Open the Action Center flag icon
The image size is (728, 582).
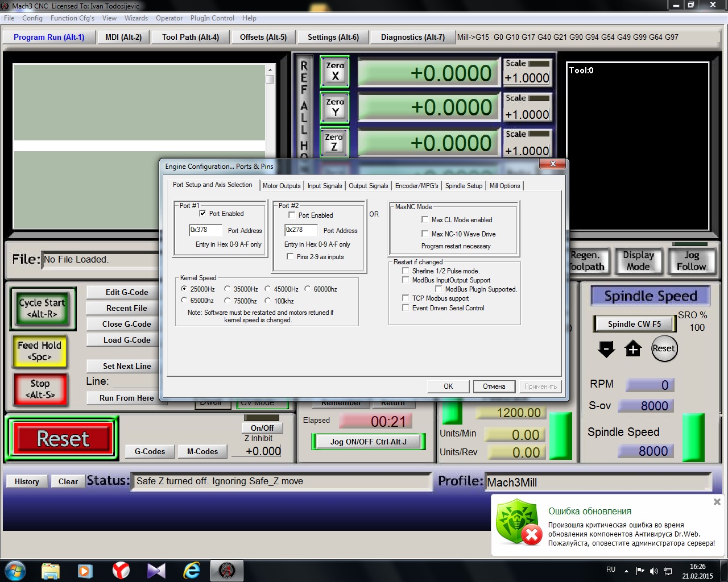point(640,571)
